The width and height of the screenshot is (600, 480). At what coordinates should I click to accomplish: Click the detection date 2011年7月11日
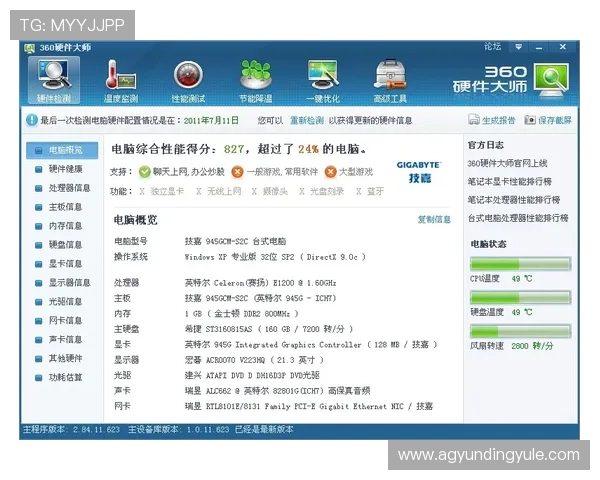click(x=211, y=121)
